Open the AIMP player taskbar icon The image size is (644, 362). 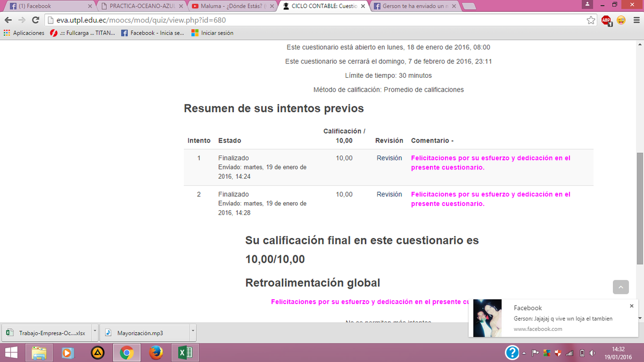tap(98, 353)
